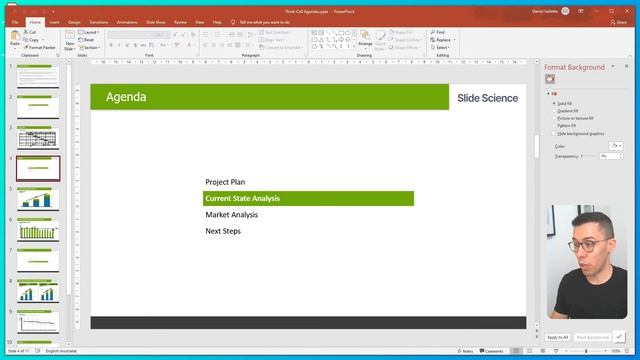Click the Apply to All button
640x360 pixels.
pyautogui.click(x=558, y=337)
